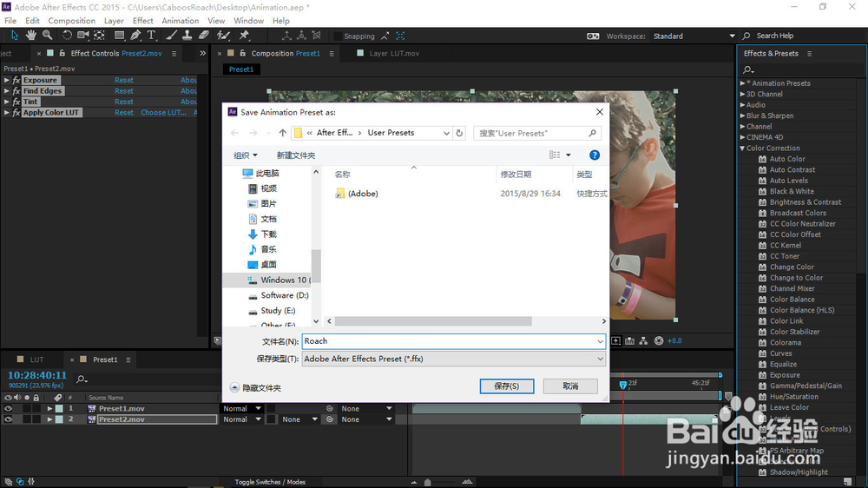The height and width of the screenshot is (488, 868).
Task: Click the up-folder arrow in save dialog
Action: point(282,133)
